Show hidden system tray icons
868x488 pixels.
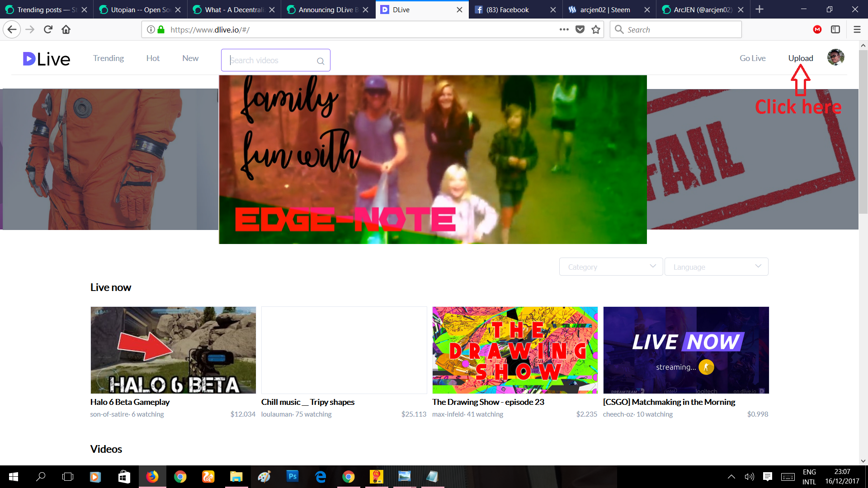click(x=731, y=477)
